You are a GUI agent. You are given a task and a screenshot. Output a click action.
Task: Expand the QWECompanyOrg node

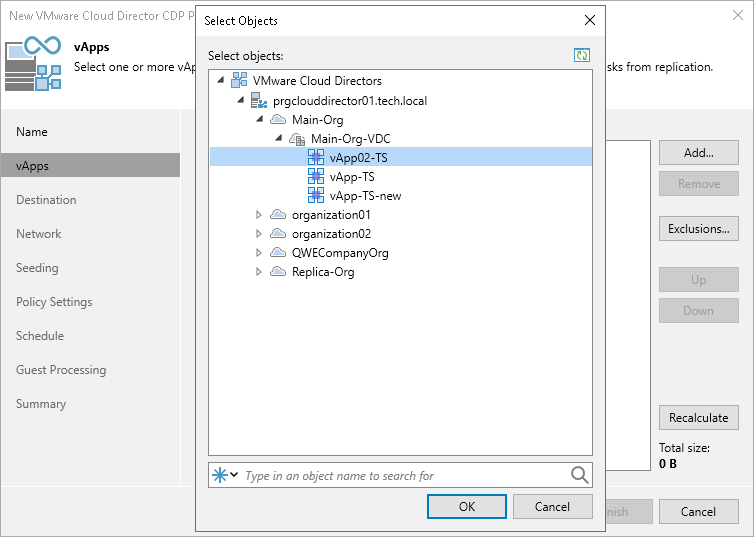259,252
